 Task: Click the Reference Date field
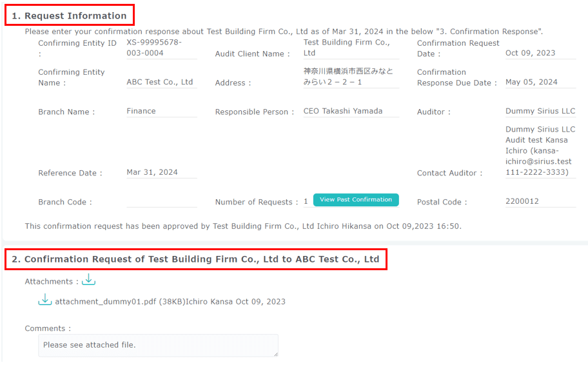(161, 172)
